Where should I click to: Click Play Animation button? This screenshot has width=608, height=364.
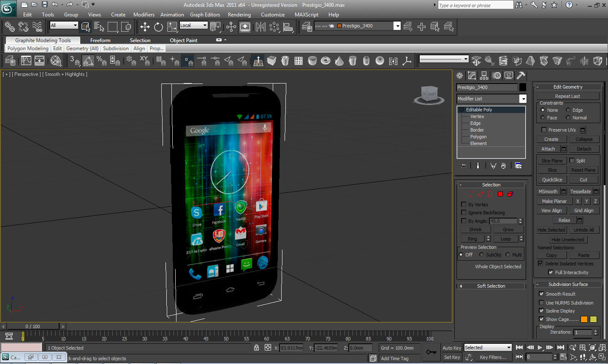[x=540, y=348]
